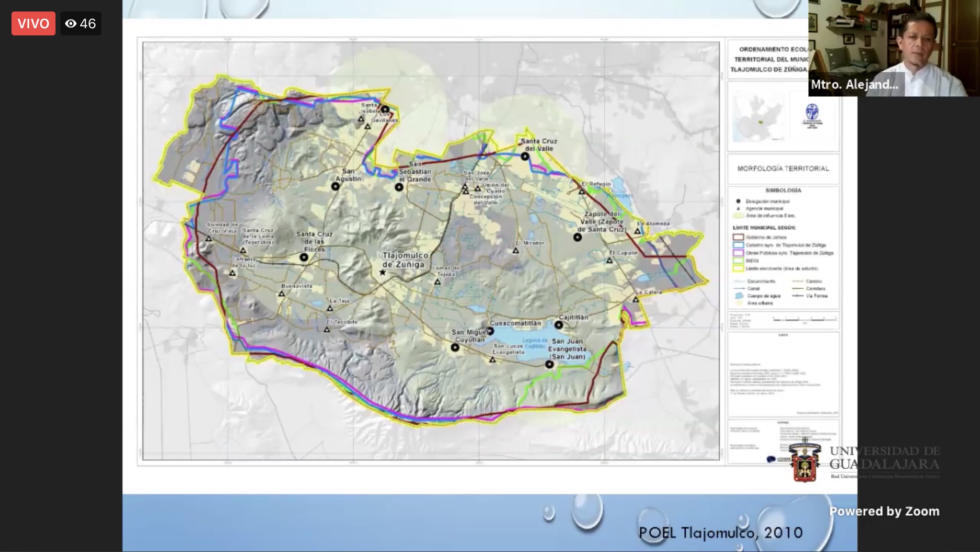Click the Powered by Zoom text
980x552 pixels.
click(x=884, y=511)
